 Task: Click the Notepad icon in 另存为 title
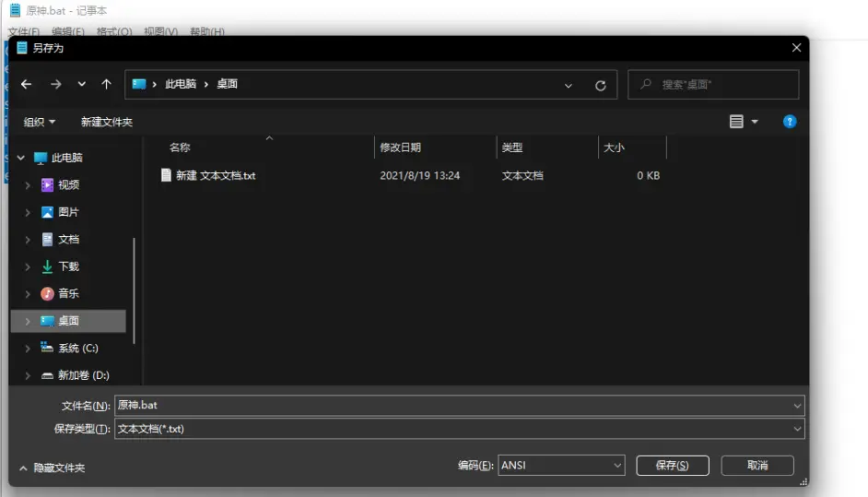[21, 48]
